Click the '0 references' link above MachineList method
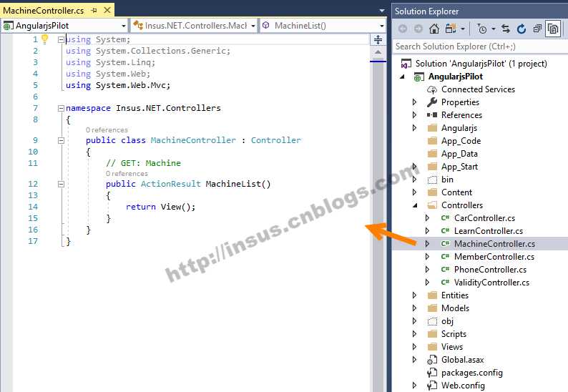 (x=127, y=174)
